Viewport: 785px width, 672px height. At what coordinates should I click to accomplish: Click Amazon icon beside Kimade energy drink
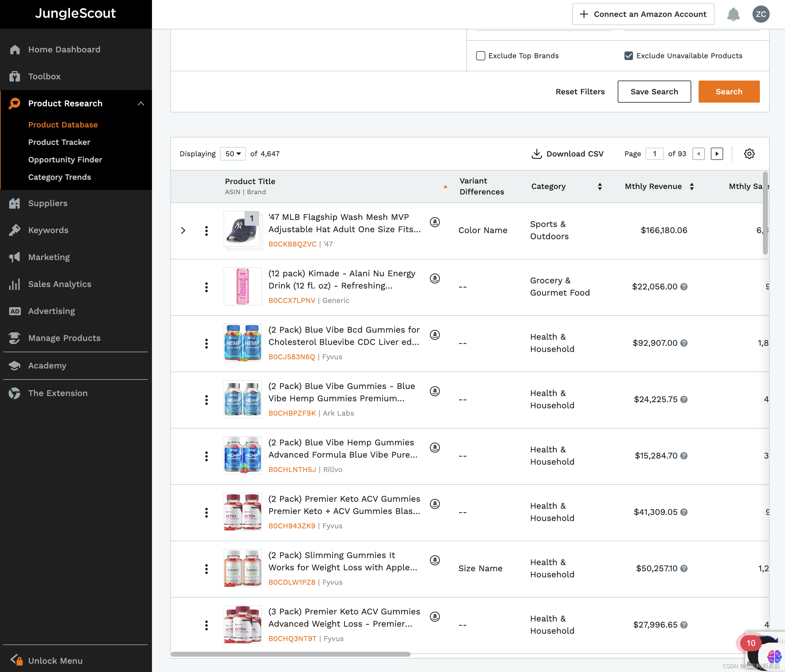coord(435,278)
